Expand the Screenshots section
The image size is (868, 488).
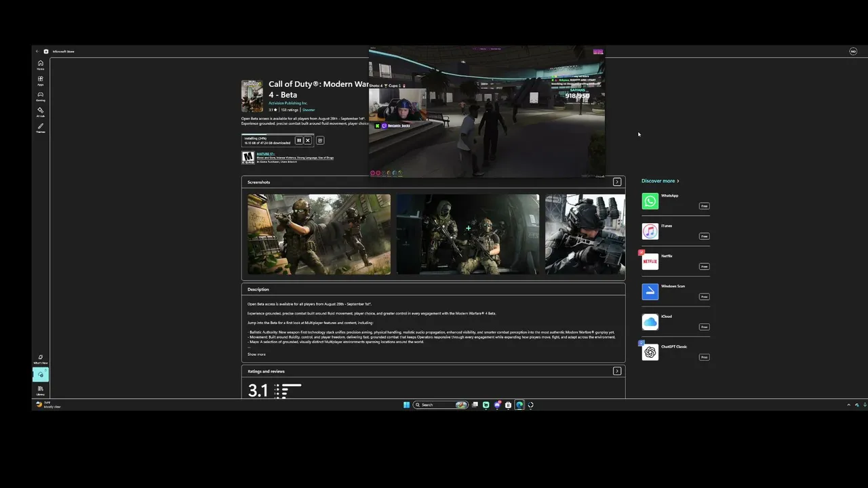point(617,182)
